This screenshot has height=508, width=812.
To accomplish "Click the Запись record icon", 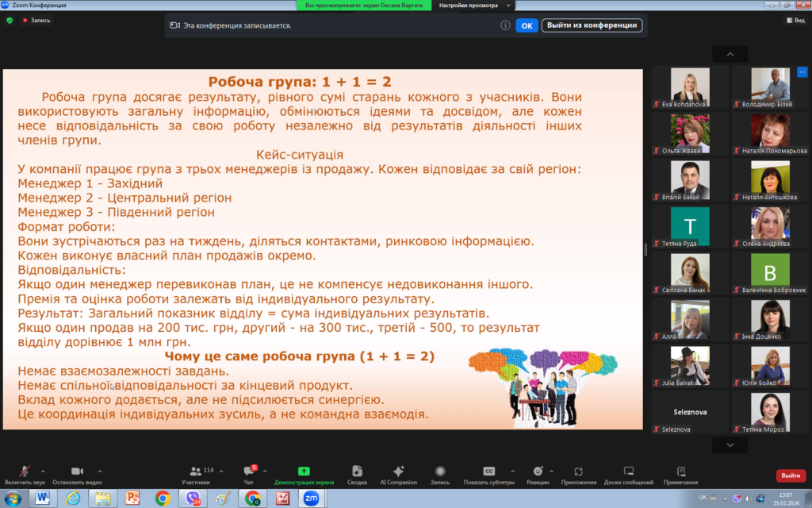I will (x=439, y=471).
